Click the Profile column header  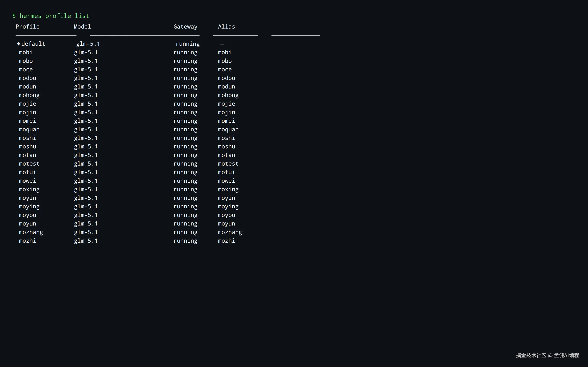27,27
